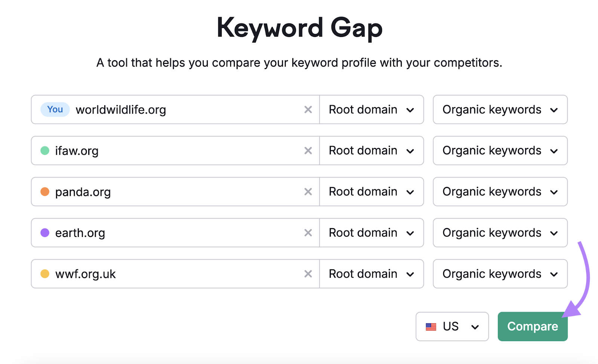This screenshot has height=364, width=598.
Task: Clear wwf.org.uk from its input
Action: tap(308, 274)
